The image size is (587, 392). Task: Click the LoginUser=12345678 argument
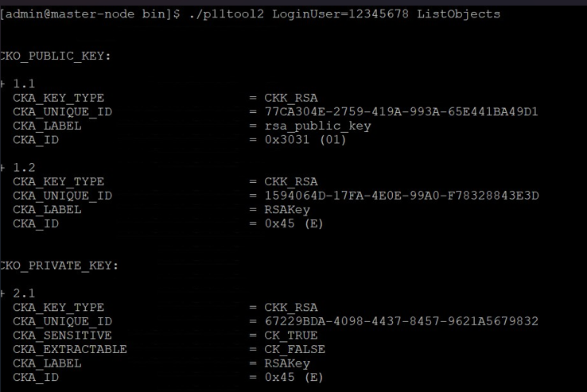(x=340, y=14)
